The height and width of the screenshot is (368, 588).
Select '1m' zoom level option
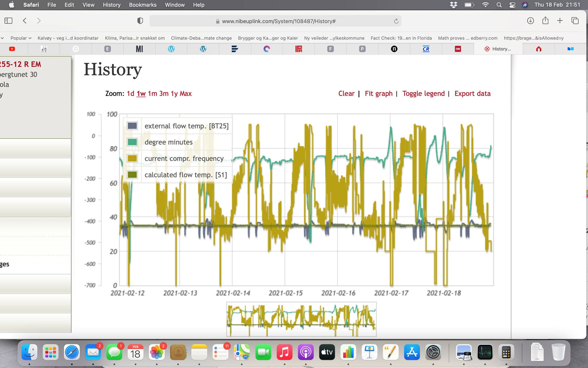(x=152, y=93)
